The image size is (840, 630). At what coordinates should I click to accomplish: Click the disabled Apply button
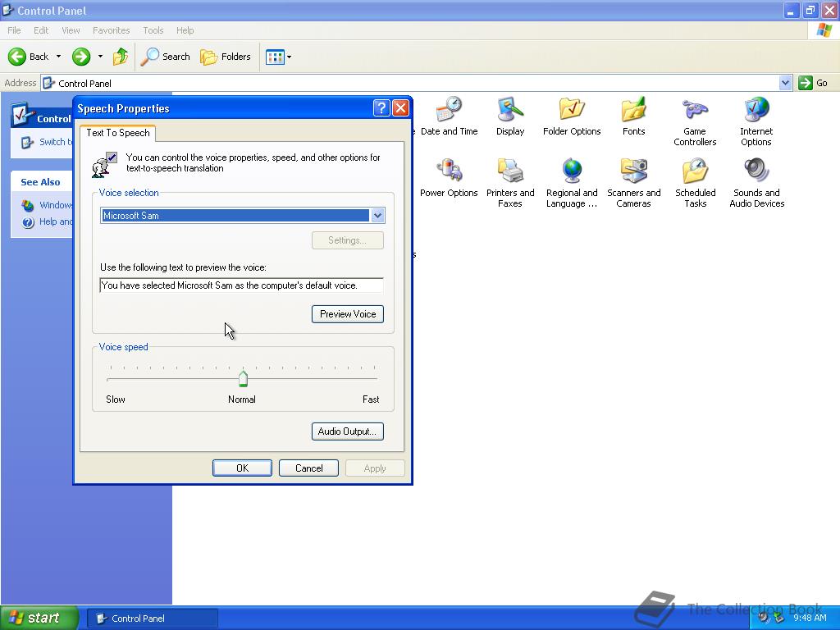click(375, 468)
